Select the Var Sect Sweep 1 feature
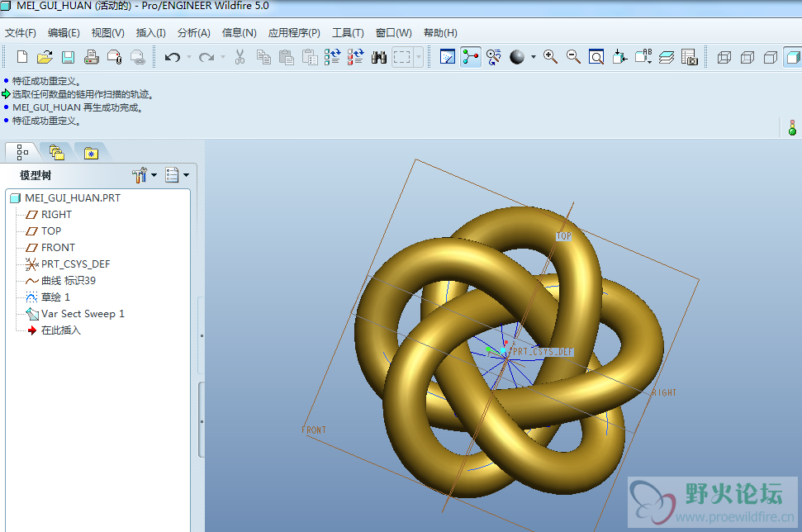The image size is (802, 532). pyautogui.click(x=83, y=314)
